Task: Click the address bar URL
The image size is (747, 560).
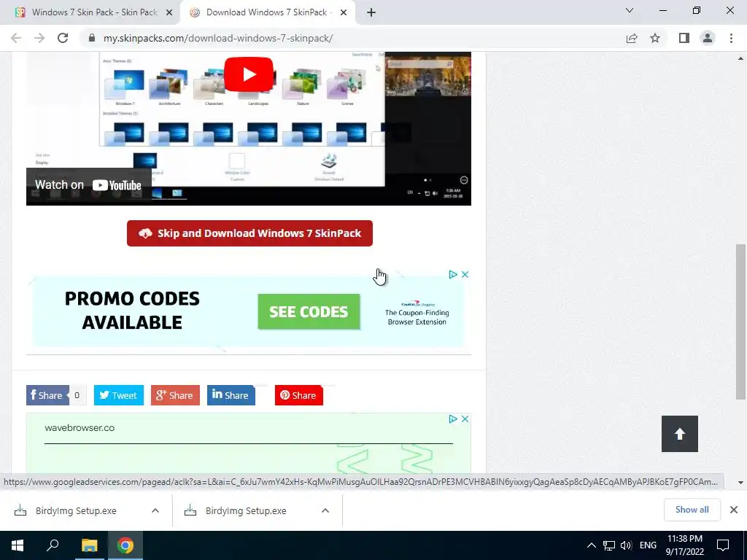Action: pyautogui.click(x=217, y=38)
